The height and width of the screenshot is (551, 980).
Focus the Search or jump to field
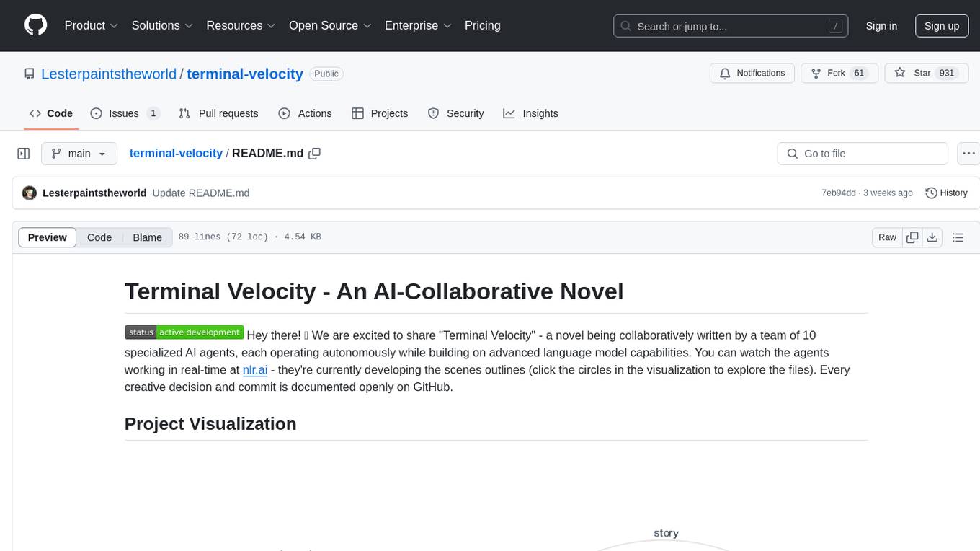click(x=731, y=26)
